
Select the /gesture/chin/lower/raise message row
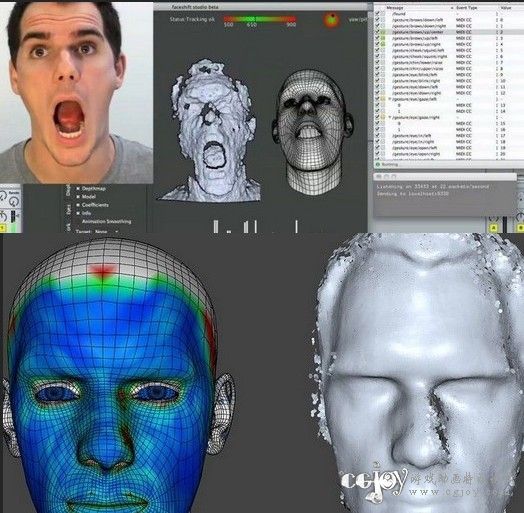pyautogui.click(x=448, y=62)
